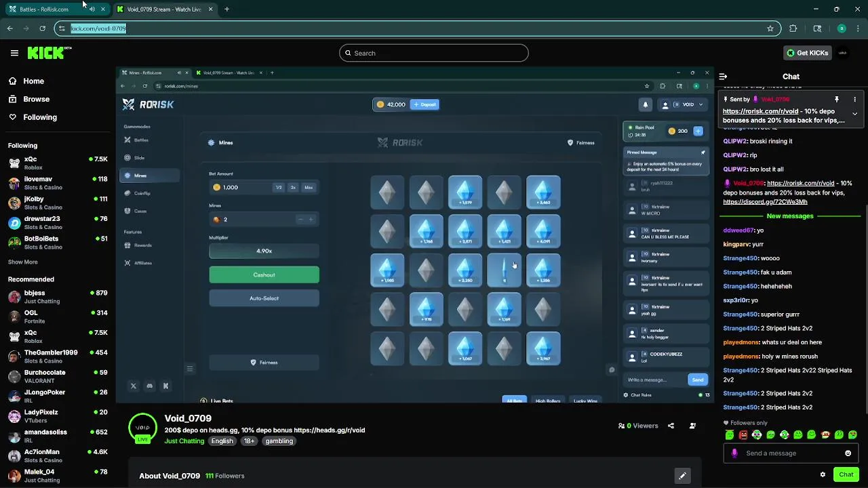Image resolution: width=868 pixels, height=488 pixels.
Task: Focus the Kick search box
Action: [434, 53]
